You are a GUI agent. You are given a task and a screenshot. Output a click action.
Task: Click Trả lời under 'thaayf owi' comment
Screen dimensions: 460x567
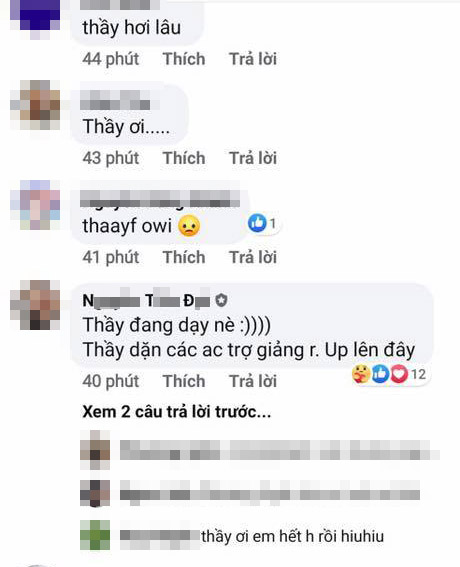[253, 257]
